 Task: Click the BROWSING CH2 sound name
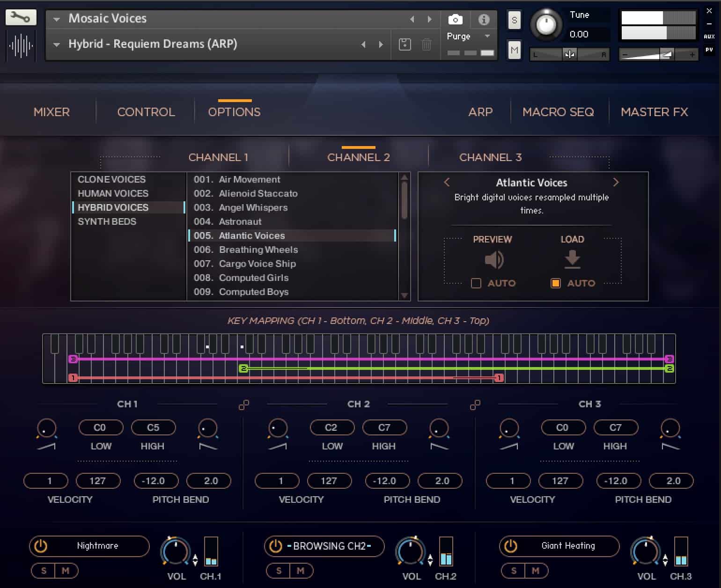329,546
